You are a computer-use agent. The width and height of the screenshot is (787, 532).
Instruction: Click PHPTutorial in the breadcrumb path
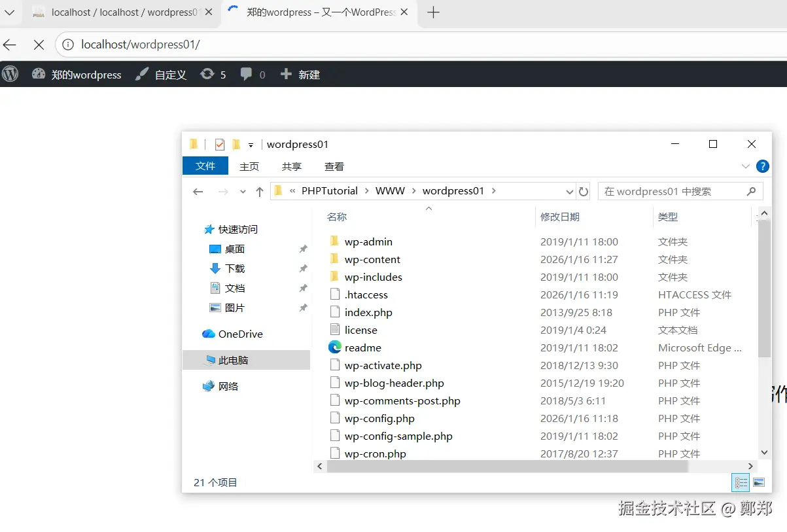[x=330, y=191]
